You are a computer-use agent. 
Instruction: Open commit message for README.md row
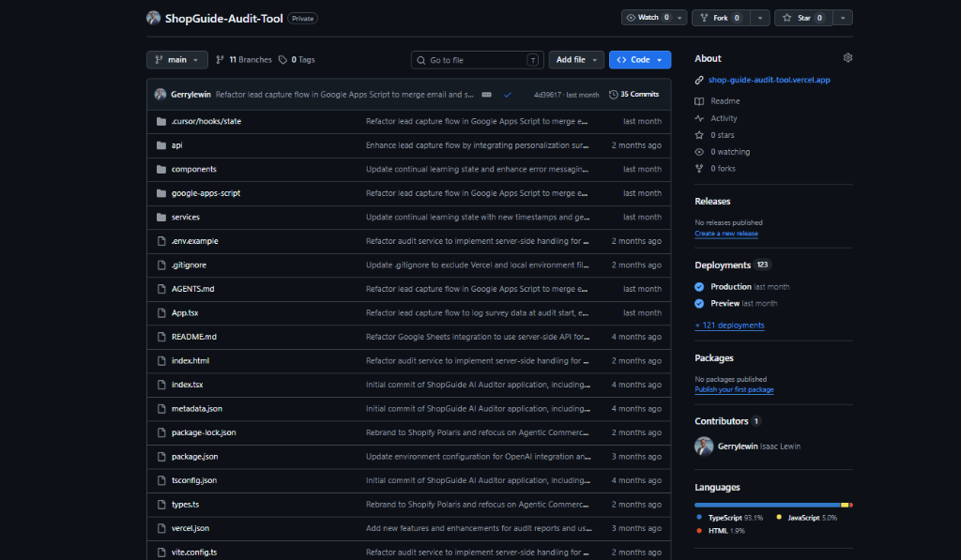pyautogui.click(x=478, y=337)
